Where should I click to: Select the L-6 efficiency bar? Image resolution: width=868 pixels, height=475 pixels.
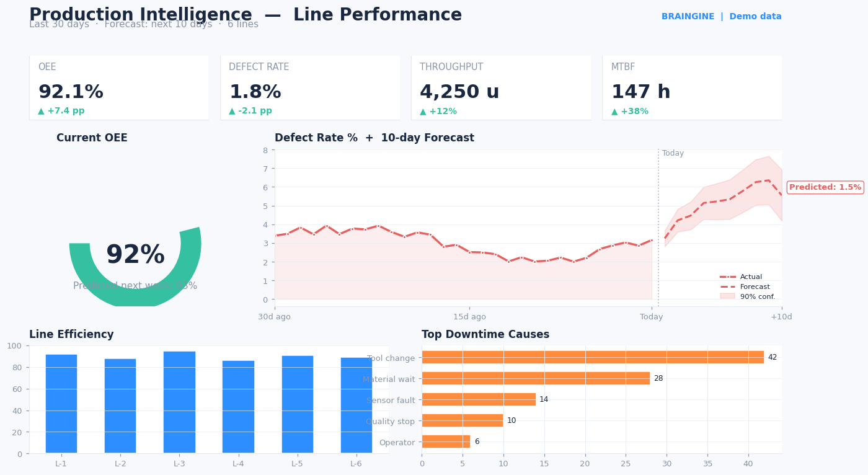point(356,405)
